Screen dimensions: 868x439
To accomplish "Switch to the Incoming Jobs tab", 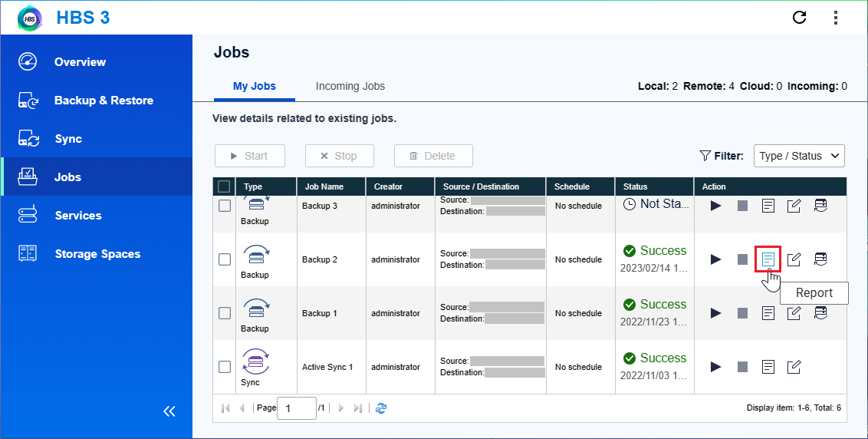I will pyautogui.click(x=350, y=87).
